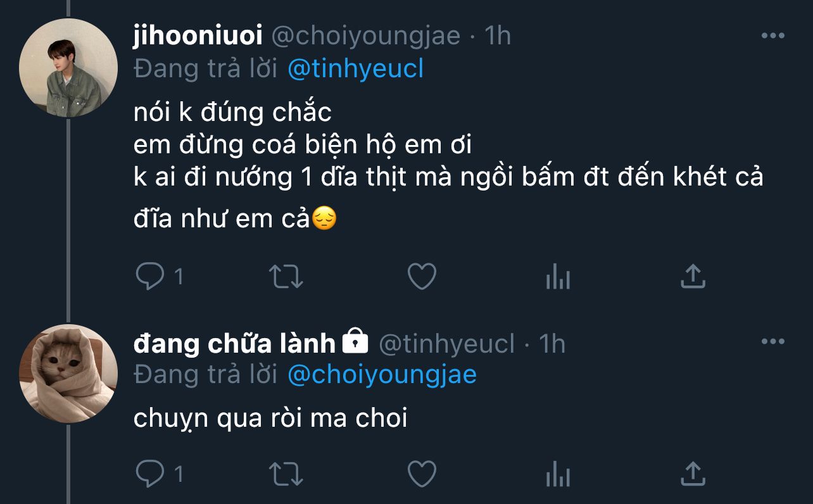
Task: Share jihooniuoi's tweet
Action: pos(693,277)
